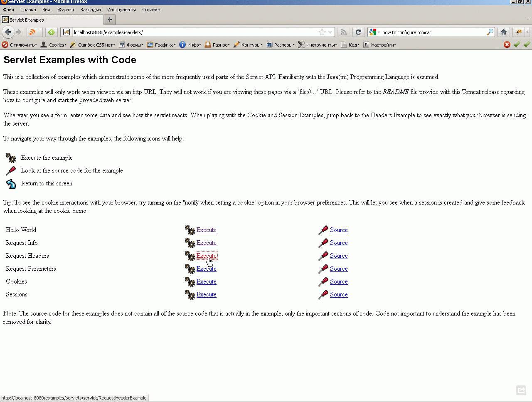Reload the page with refresh button
This screenshot has width=532, height=402.
click(358, 32)
